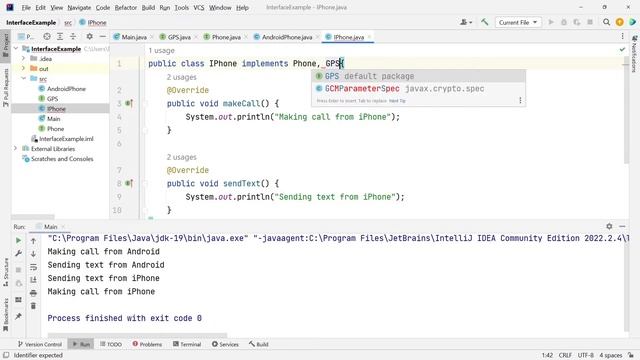Image resolution: width=640 pixels, height=360 pixels.
Task: Collapse the InterfaceExample project root
Action: click(x=16, y=49)
